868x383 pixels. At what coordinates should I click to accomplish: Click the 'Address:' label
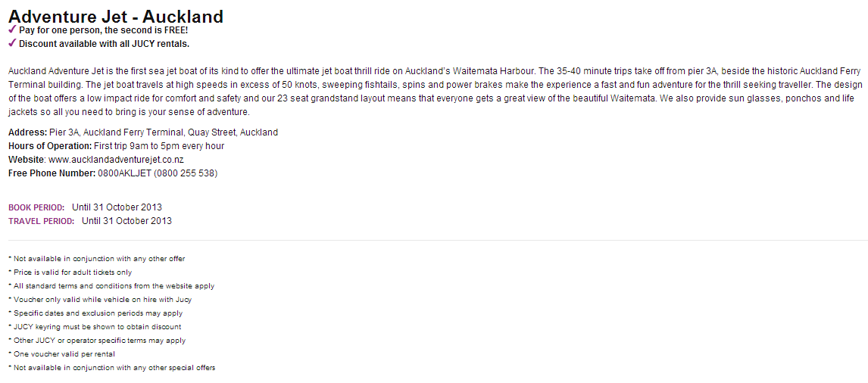(x=28, y=132)
